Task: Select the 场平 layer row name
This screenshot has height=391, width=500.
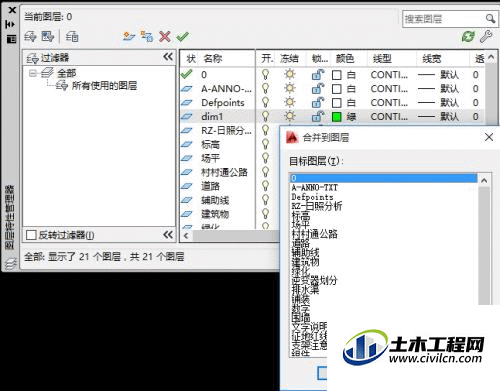Action: 210,158
